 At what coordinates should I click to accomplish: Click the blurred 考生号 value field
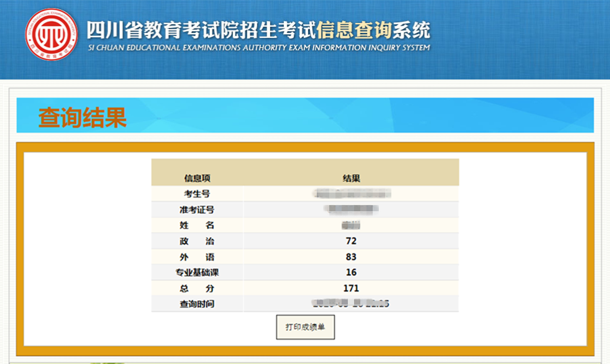(x=350, y=194)
